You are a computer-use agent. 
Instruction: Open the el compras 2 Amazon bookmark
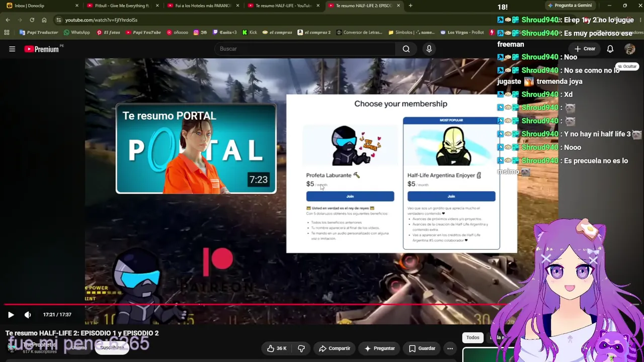coord(314,33)
